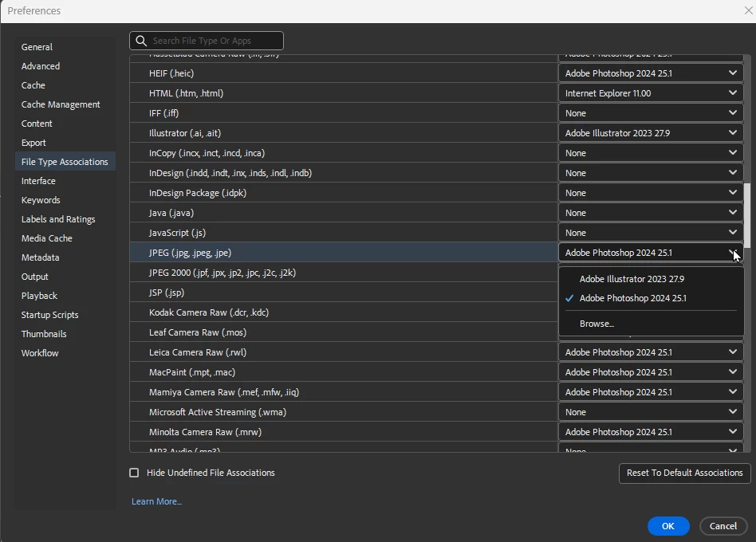Image resolution: width=756 pixels, height=542 pixels.
Task: Open the Learn More link
Action: 156,501
